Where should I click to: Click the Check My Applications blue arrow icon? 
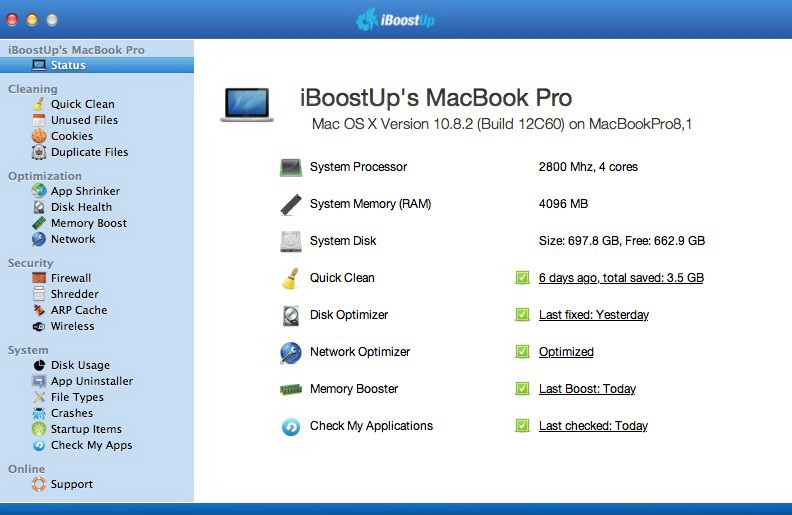pyautogui.click(x=291, y=427)
